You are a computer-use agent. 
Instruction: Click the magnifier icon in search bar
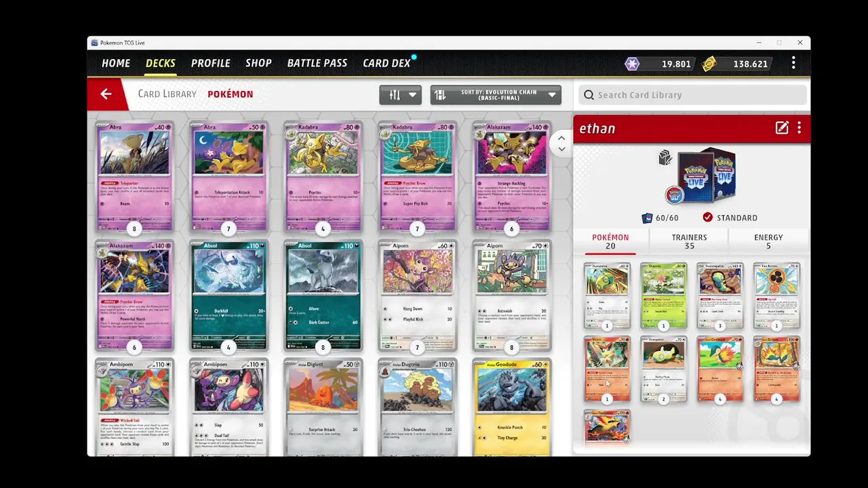click(x=589, y=95)
